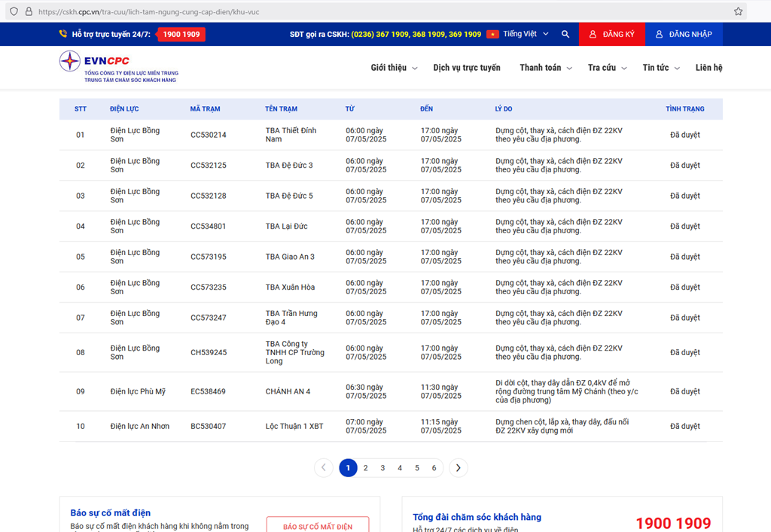
Task: Click the previous page arrow in pagination
Action: (324, 468)
